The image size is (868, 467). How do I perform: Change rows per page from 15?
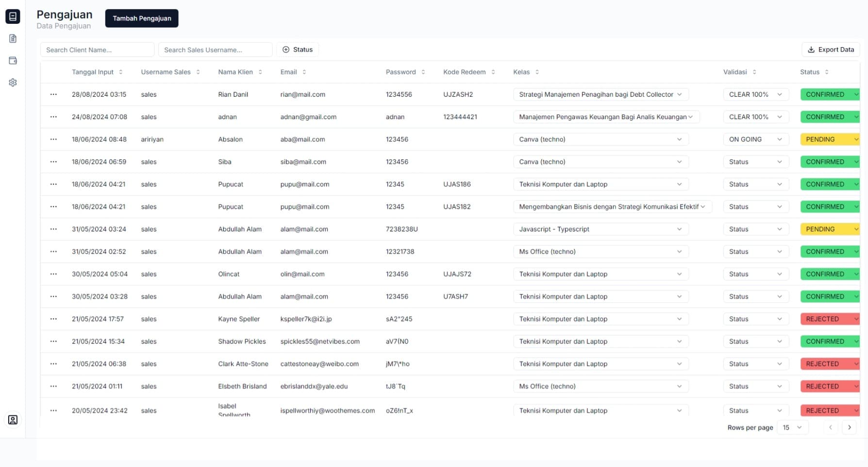[x=792, y=428]
